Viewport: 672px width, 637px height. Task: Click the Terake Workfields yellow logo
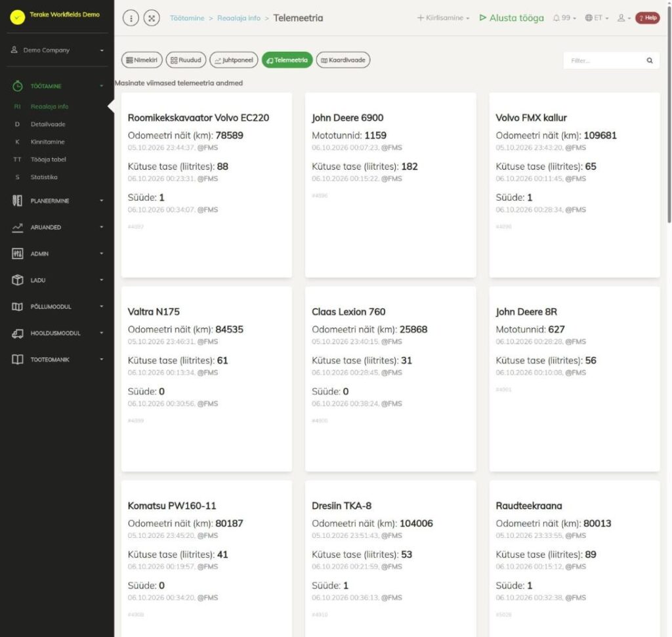click(x=18, y=17)
